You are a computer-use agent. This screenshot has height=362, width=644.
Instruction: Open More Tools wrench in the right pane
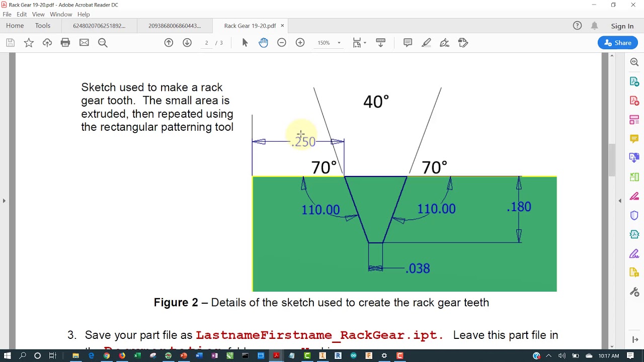tap(634, 292)
